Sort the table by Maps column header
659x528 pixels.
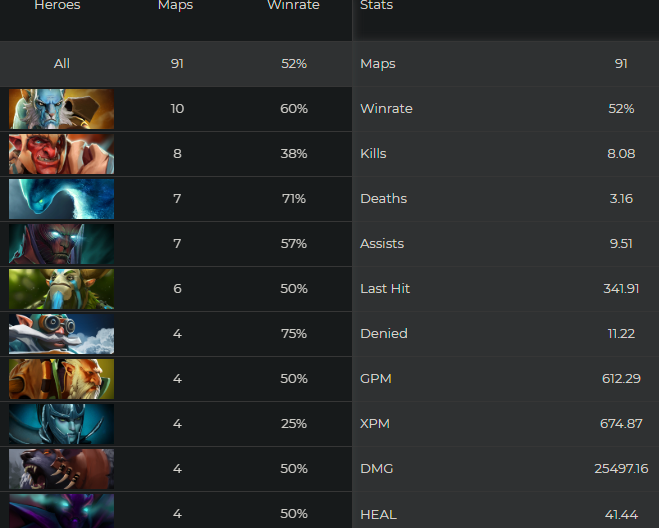point(175,6)
